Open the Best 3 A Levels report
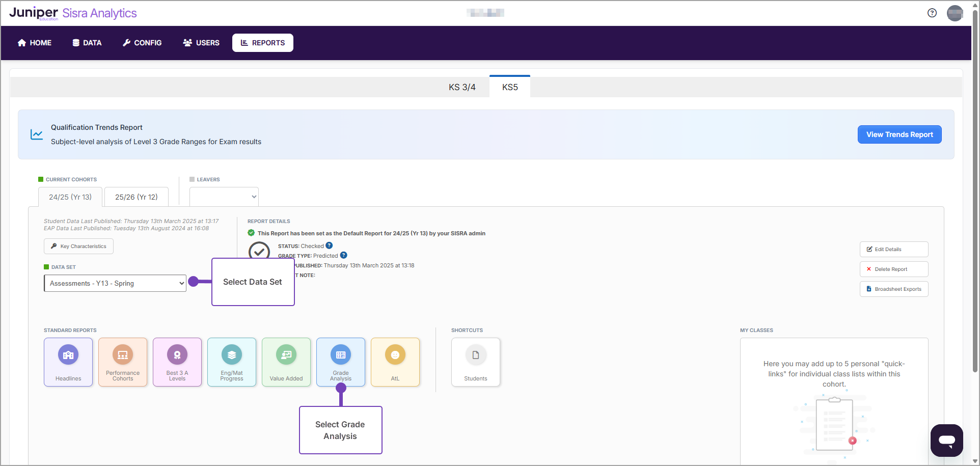 177,362
